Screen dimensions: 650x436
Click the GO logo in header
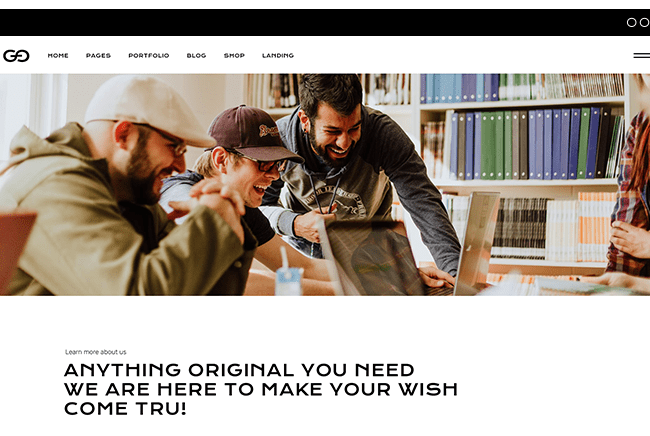point(16,56)
